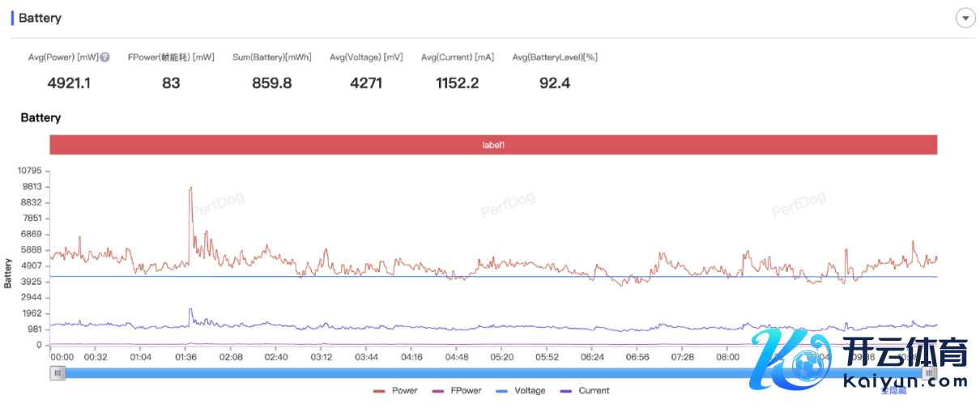Click the 04:16 tick on the time axis
The image size is (980, 408).
pos(411,357)
